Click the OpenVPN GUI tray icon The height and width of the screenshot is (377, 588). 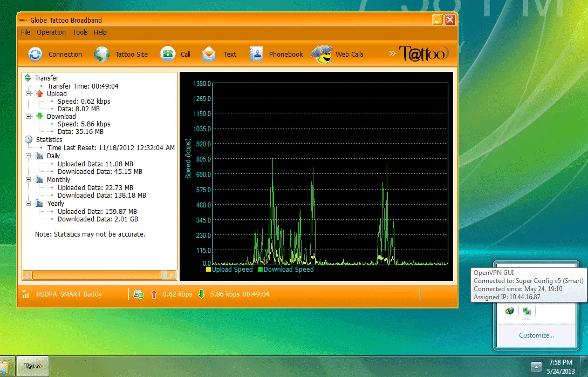tap(527, 311)
